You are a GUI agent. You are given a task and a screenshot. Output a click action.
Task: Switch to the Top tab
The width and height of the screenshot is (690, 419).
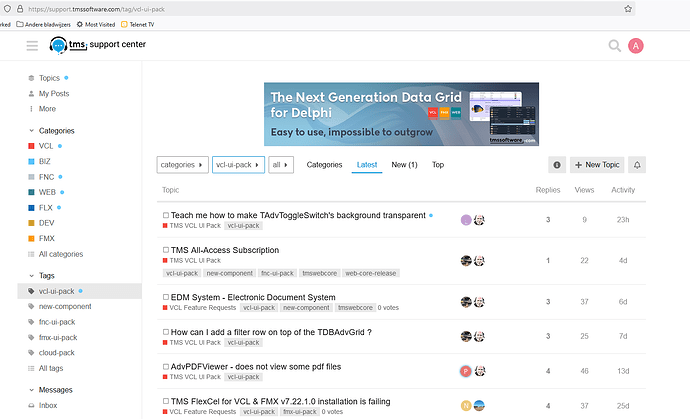tap(438, 165)
